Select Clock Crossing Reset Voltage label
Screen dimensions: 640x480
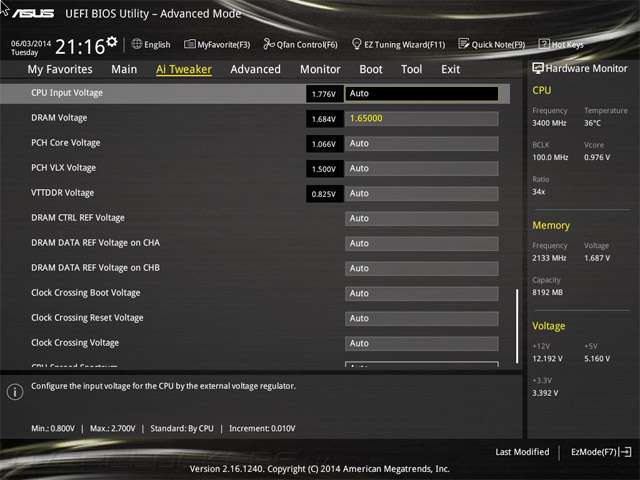[x=87, y=318]
